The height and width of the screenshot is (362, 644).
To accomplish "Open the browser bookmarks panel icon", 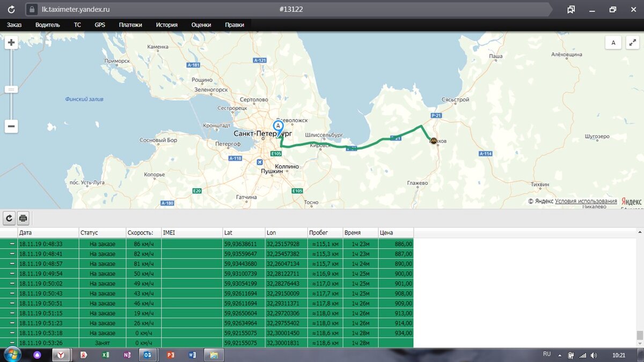I will click(x=571, y=9).
